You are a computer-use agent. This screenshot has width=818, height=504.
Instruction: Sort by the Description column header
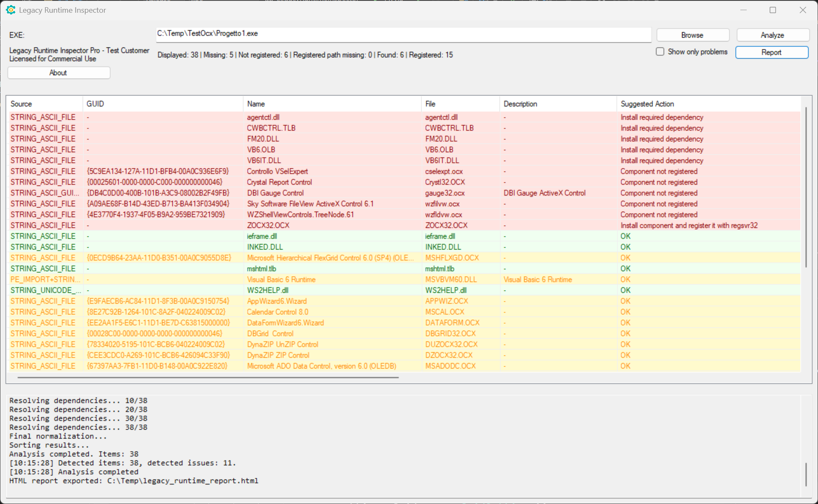[x=558, y=104]
